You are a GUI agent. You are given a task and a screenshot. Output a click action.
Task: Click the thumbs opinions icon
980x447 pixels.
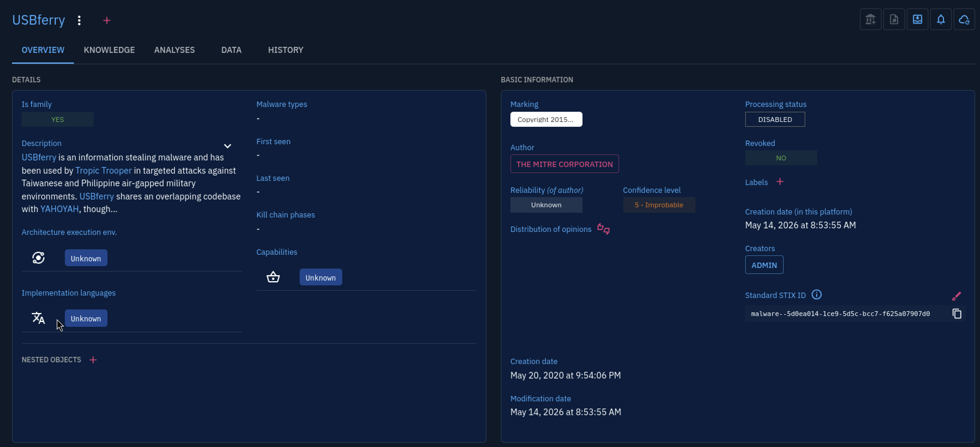(603, 229)
